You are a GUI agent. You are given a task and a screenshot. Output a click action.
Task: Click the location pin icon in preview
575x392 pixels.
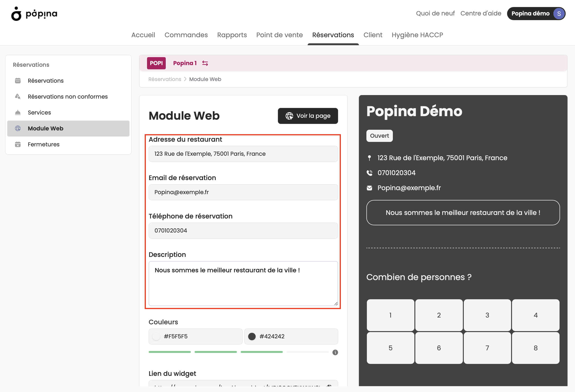click(x=369, y=158)
